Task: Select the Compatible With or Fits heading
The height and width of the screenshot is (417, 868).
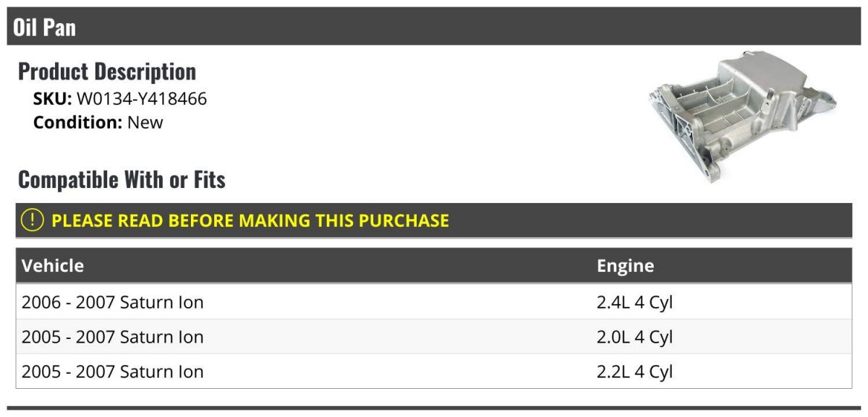Action: (122, 179)
